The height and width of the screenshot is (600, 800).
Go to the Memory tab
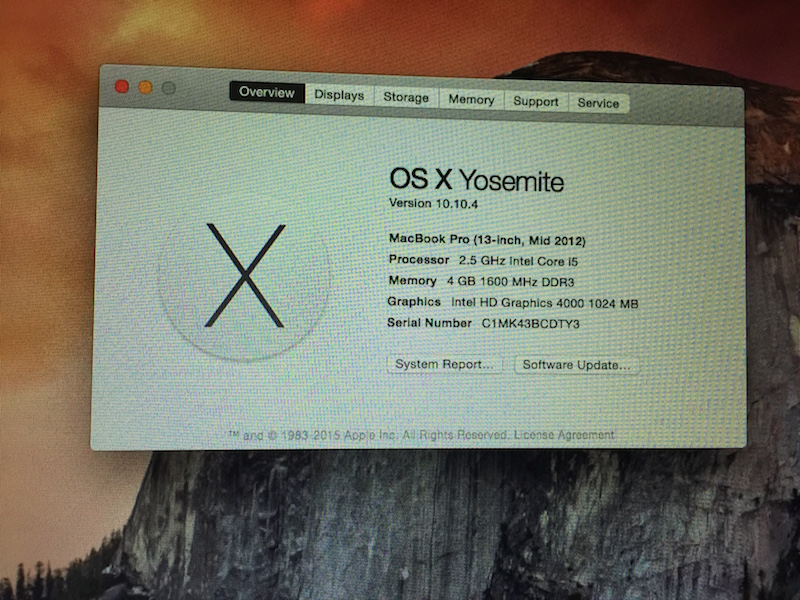471,99
